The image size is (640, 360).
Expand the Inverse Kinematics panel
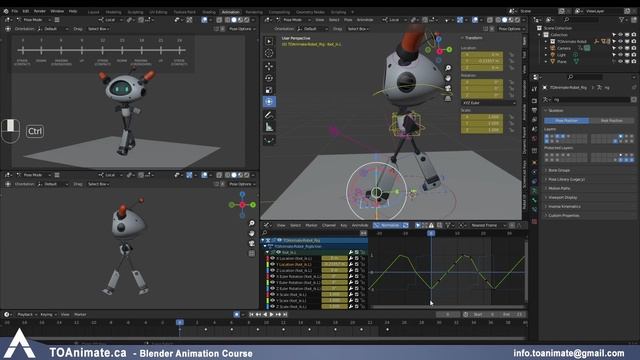pos(564,207)
